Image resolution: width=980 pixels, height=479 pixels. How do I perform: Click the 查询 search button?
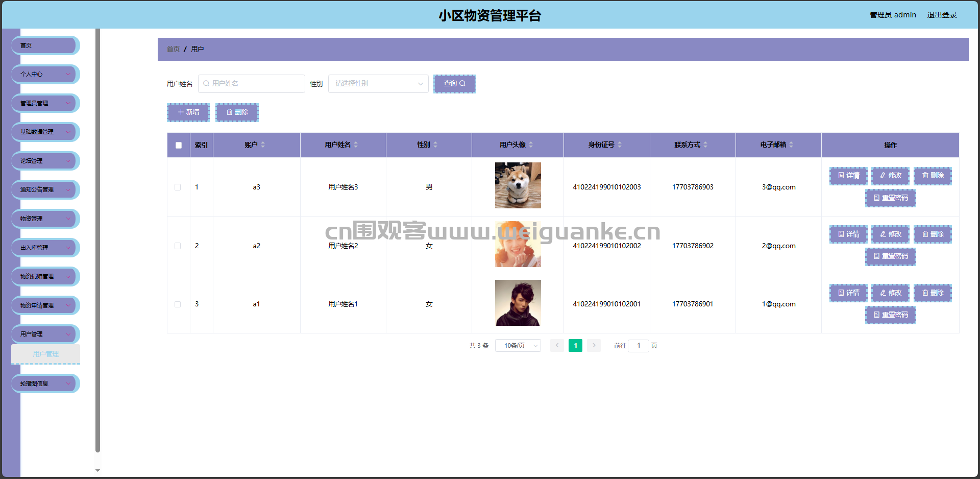[454, 84]
